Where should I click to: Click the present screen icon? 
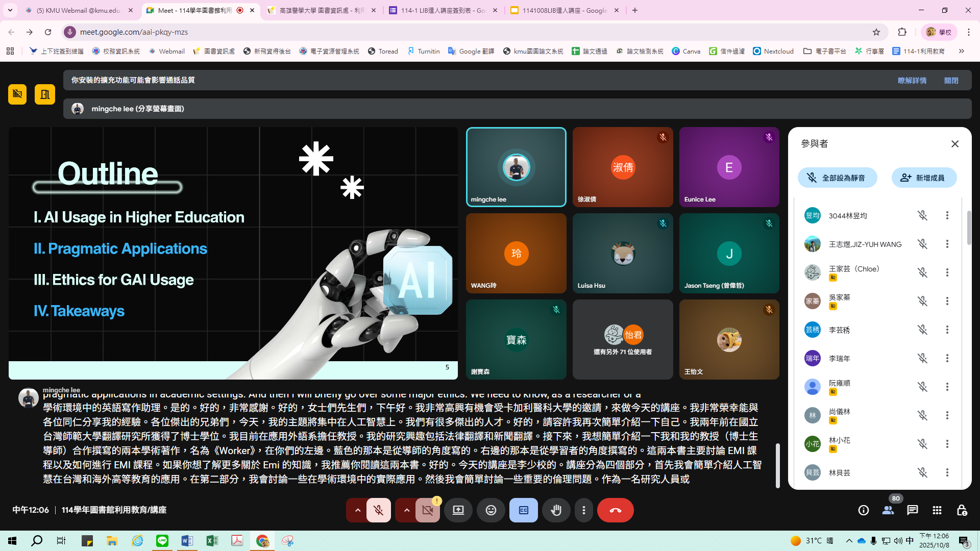pos(458,510)
